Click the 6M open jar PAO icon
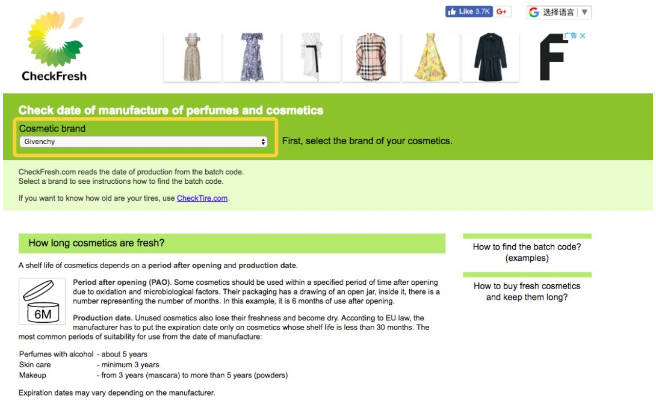This screenshot has height=403, width=656. tap(42, 301)
